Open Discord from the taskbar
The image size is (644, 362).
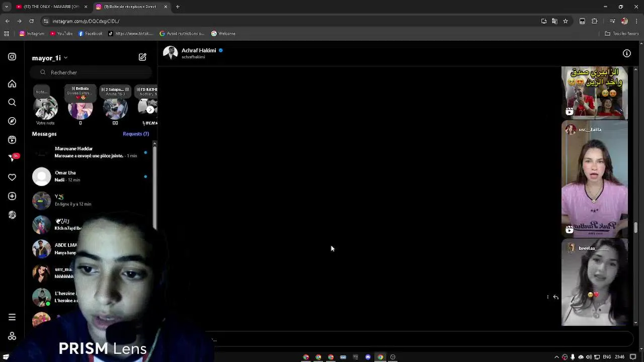tap(368, 357)
